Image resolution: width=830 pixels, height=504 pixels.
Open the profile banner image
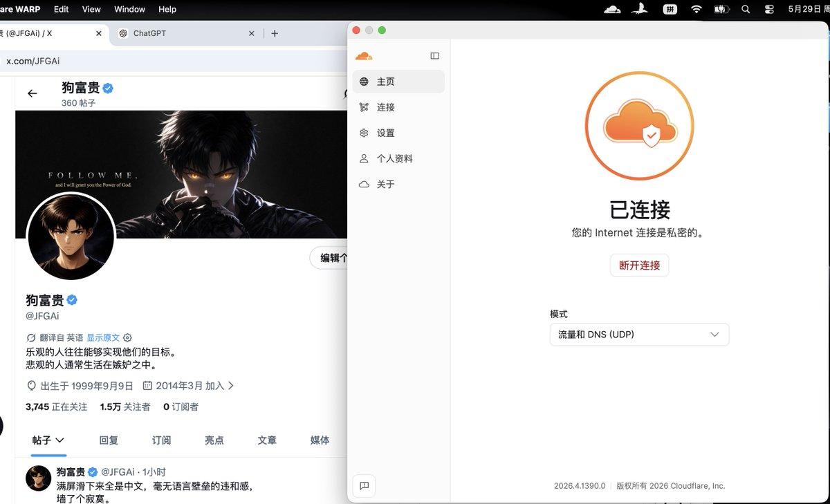[x=181, y=174]
